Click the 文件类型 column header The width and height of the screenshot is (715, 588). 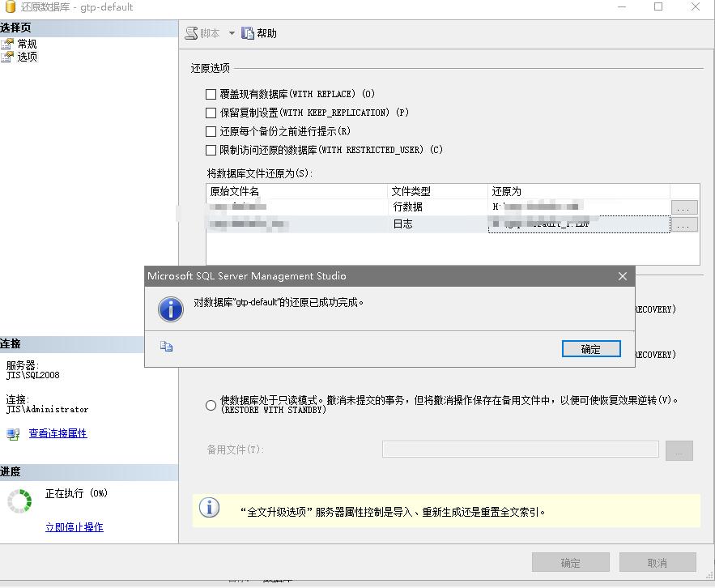click(438, 191)
